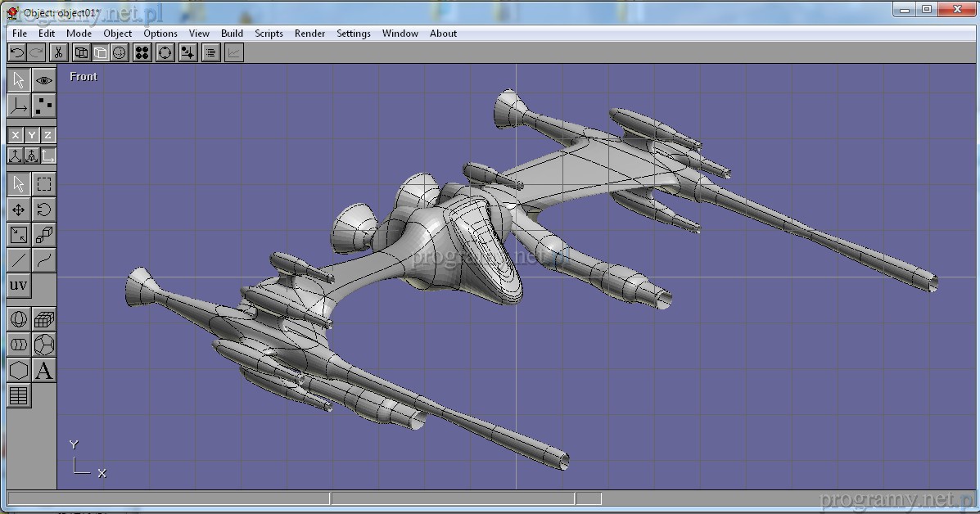
Task: Toggle the Y axis lock
Action: (x=32, y=135)
